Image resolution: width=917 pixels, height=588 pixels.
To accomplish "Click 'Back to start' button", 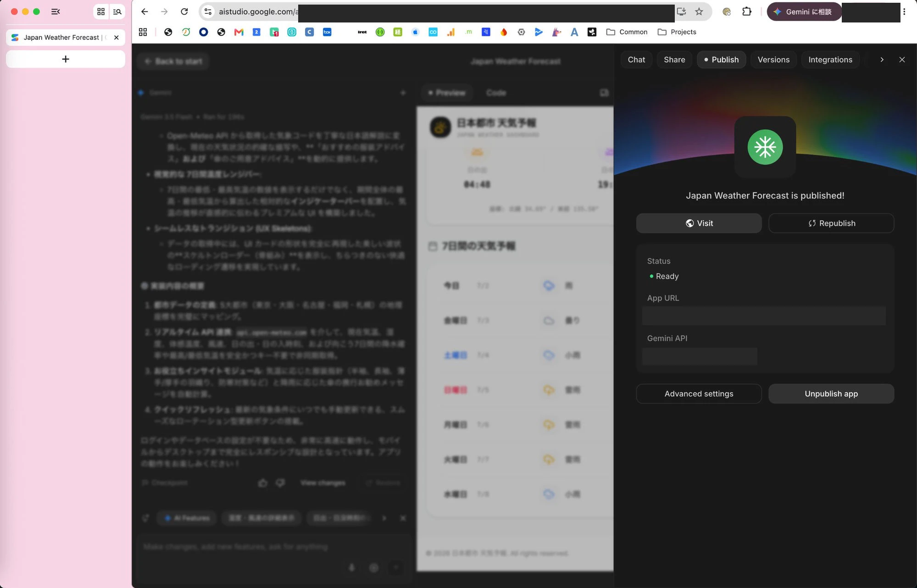I will pos(173,61).
